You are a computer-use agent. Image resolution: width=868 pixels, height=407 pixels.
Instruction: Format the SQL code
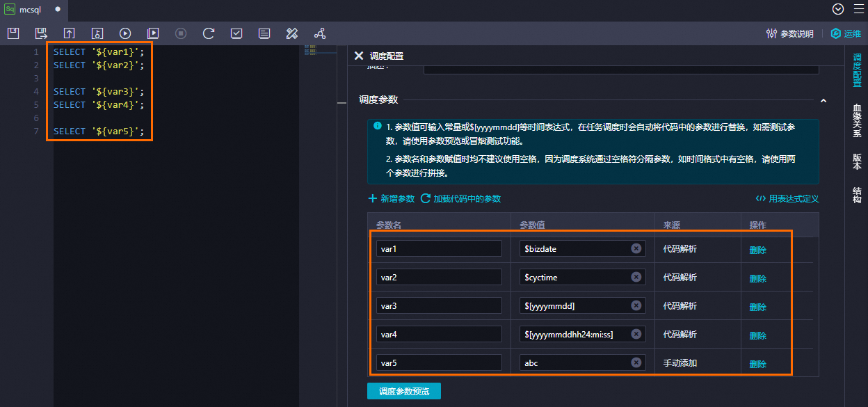tap(291, 33)
